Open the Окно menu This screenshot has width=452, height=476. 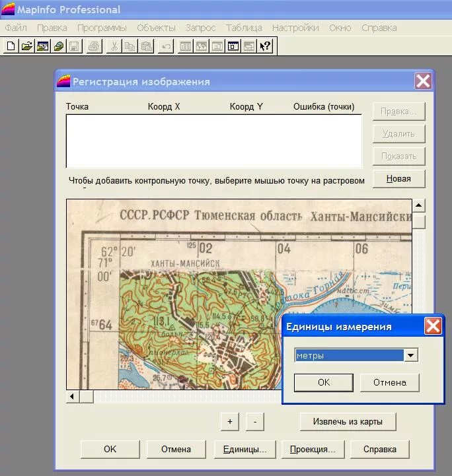(340, 28)
